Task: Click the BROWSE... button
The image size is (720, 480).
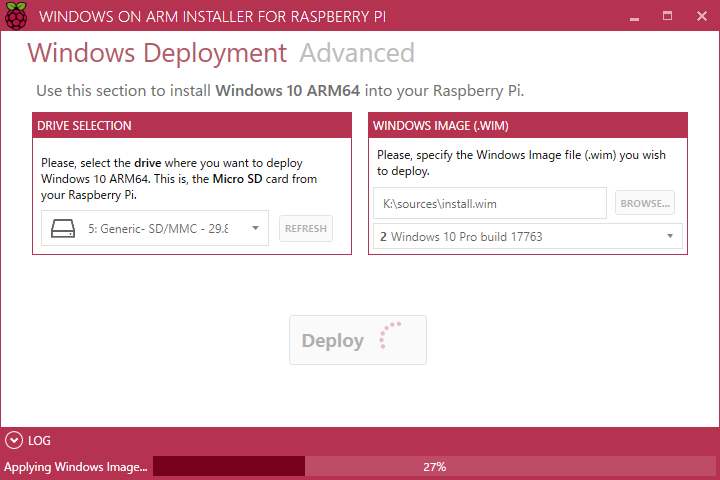Action: [645, 203]
